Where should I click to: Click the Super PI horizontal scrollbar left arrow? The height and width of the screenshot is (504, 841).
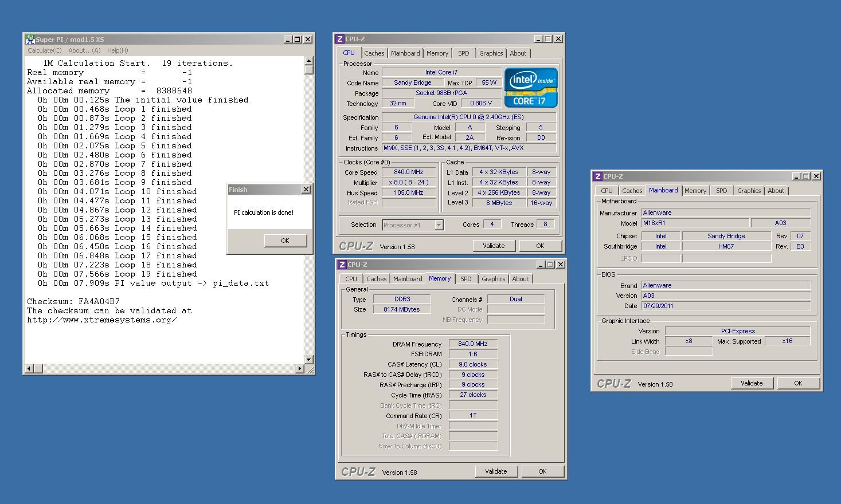[28, 368]
